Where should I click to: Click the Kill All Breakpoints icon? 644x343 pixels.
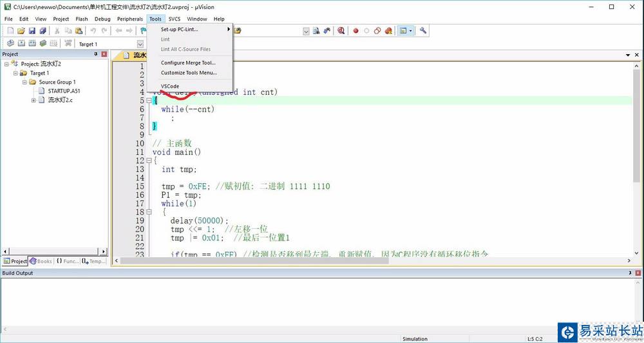pyautogui.click(x=388, y=31)
